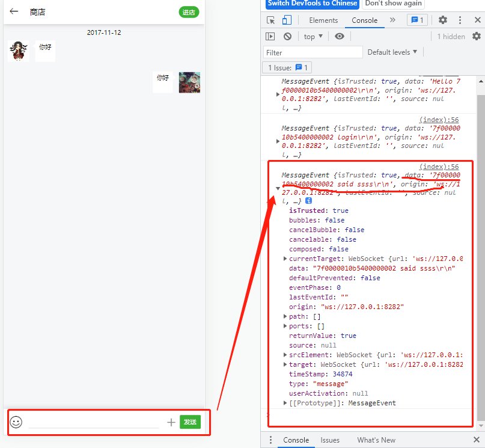Open the DevTools three-dot menu
Image resolution: width=485 pixels, height=448 pixels.
click(460, 20)
